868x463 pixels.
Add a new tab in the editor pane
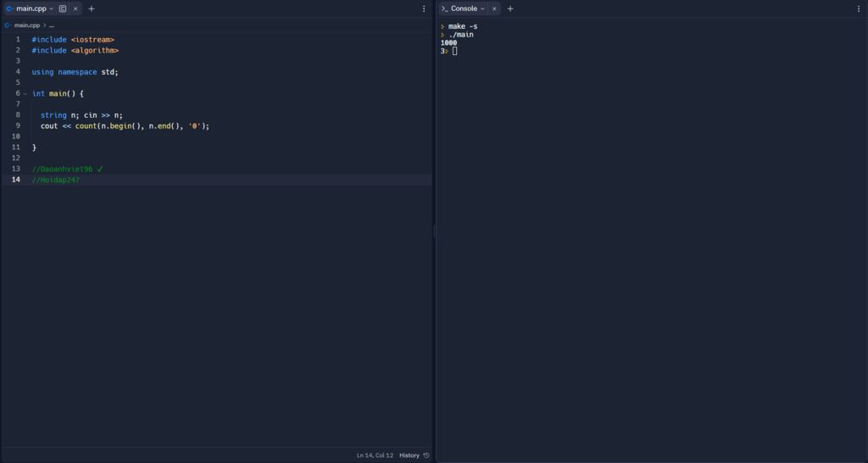pos(92,8)
